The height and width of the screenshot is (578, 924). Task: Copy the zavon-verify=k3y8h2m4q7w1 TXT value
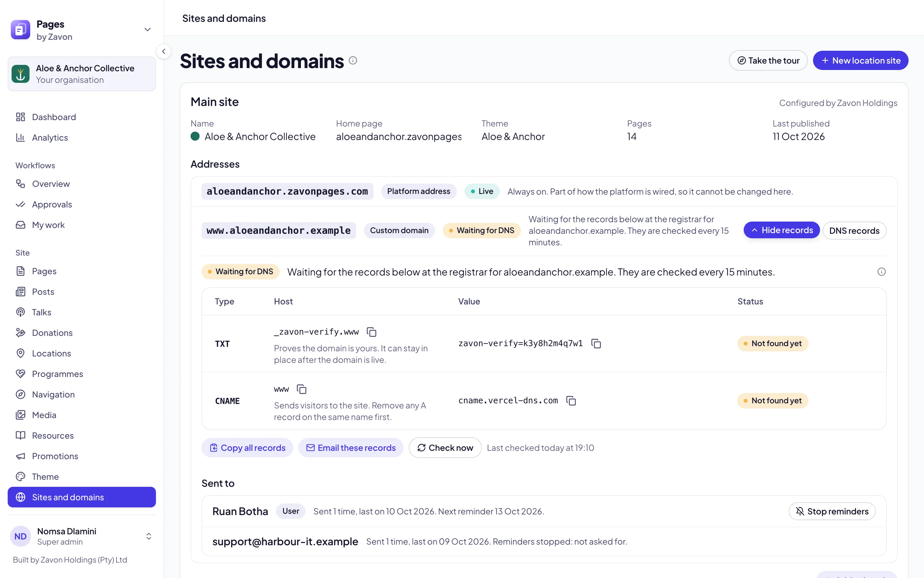[596, 343]
